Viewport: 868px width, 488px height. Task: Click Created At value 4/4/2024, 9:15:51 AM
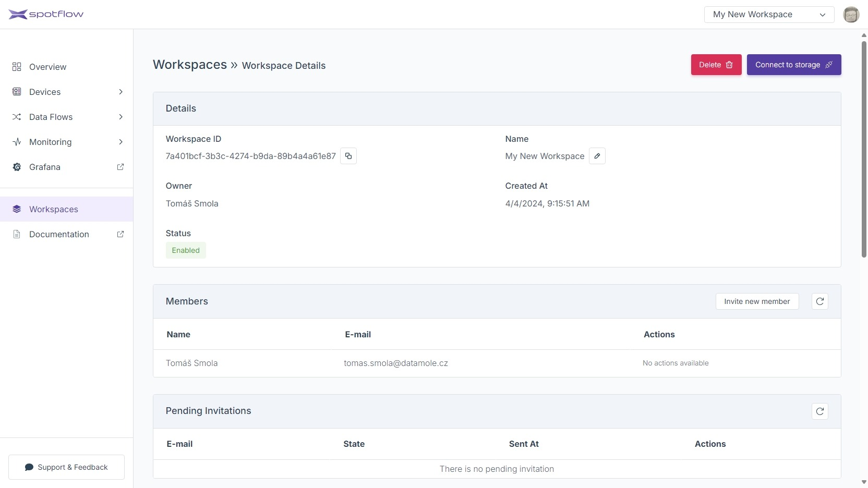click(547, 203)
